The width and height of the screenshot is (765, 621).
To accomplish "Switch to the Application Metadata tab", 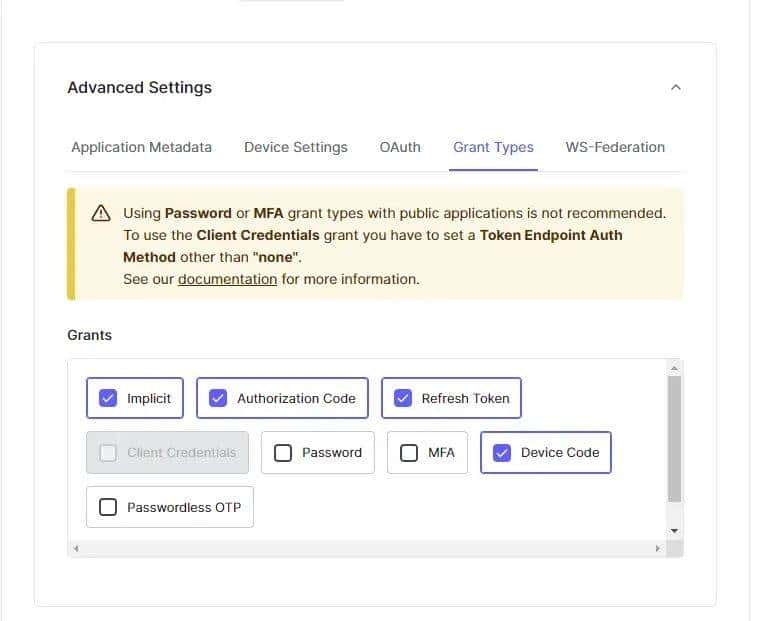I will point(141,147).
